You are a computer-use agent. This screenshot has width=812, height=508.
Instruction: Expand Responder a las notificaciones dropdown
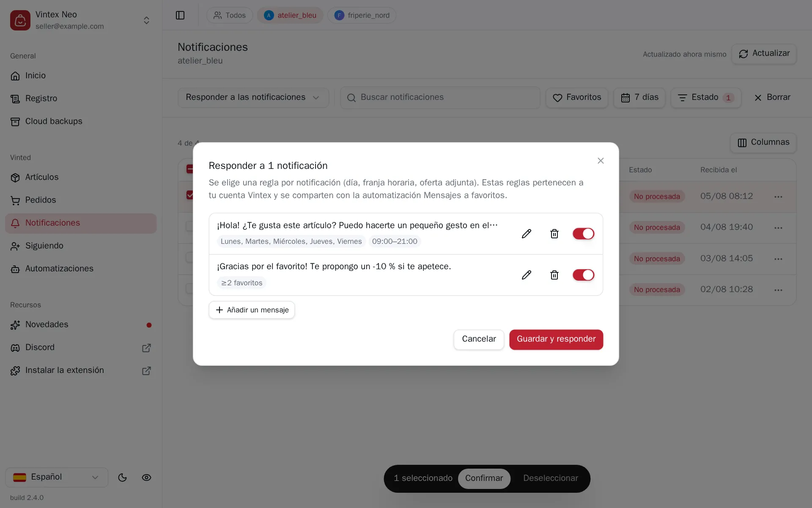click(x=253, y=98)
